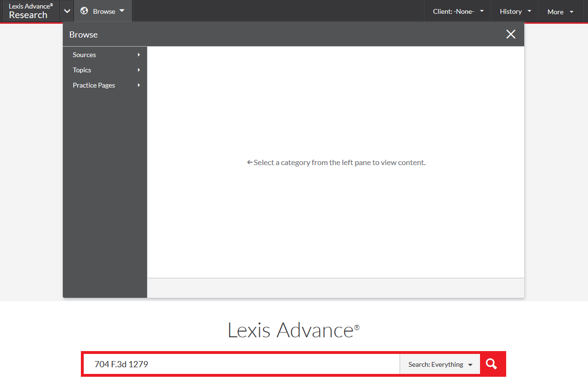This screenshot has height=382, width=588.
Task: Open the Search: Everything filter dropdown
Action: (440, 364)
